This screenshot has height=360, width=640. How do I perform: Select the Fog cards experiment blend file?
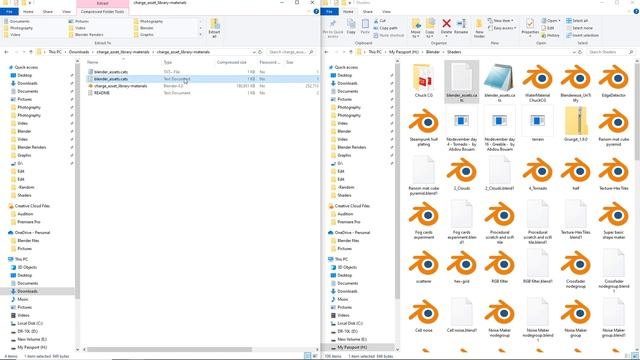click(424, 220)
